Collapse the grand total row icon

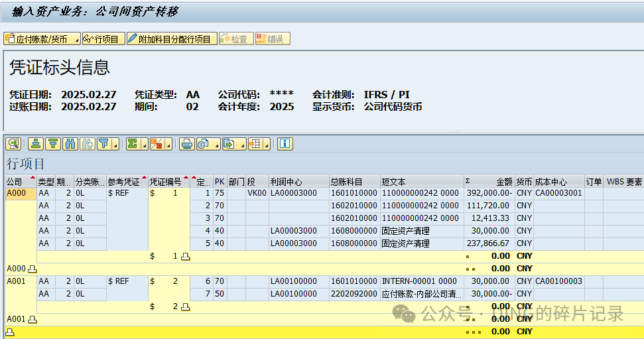pos(10,332)
